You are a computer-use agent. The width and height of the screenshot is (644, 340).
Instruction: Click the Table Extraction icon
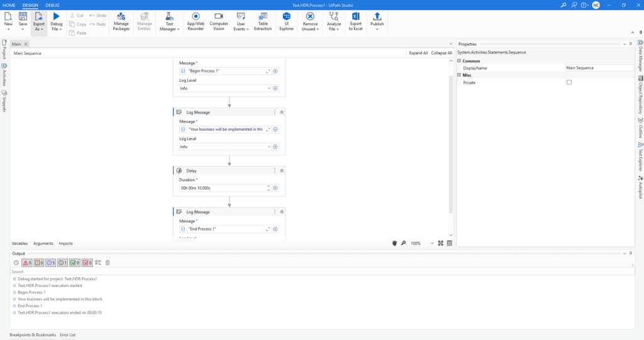pyautogui.click(x=263, y=21)
